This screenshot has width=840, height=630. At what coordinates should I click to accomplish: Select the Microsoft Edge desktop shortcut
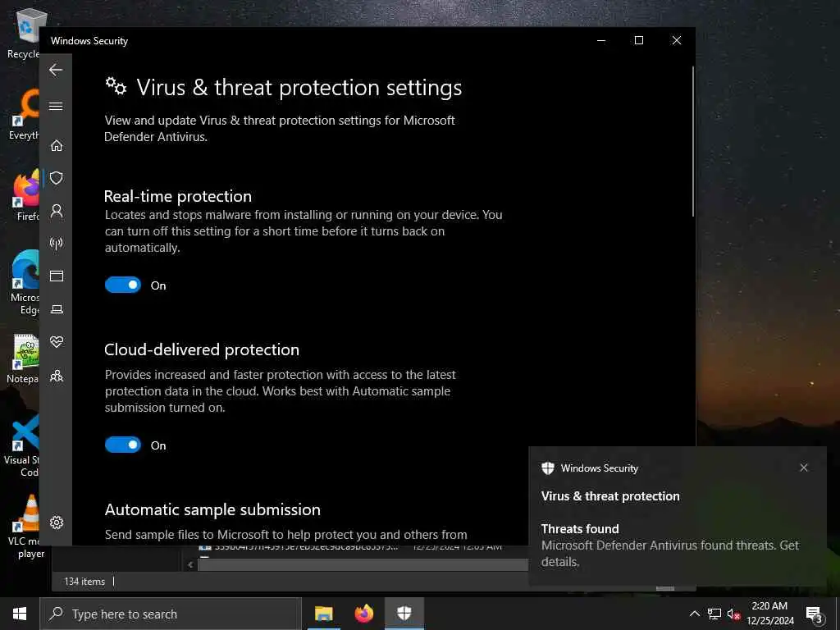25,283
